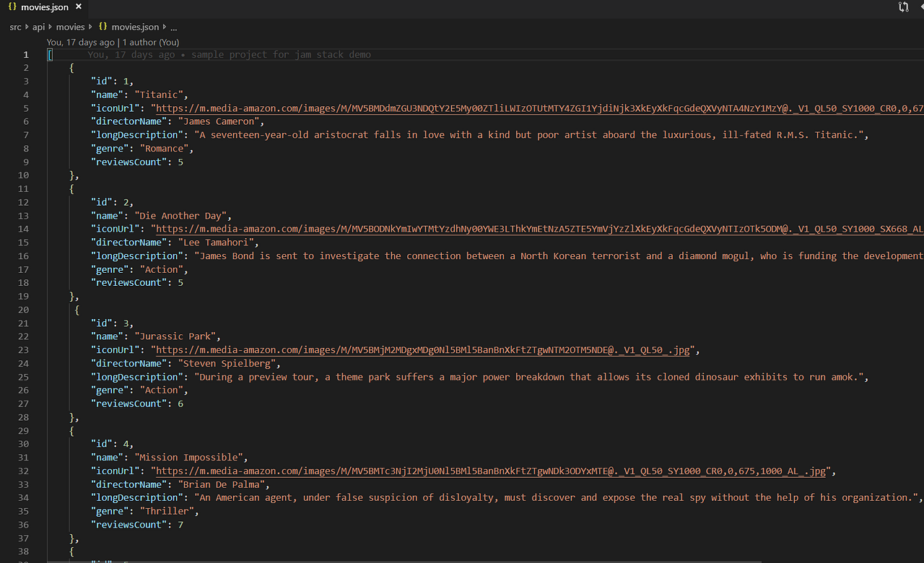Viewport: 924px width, 563px height.
Task: Click the inline blame text on line 1
Action: point(231,54)
